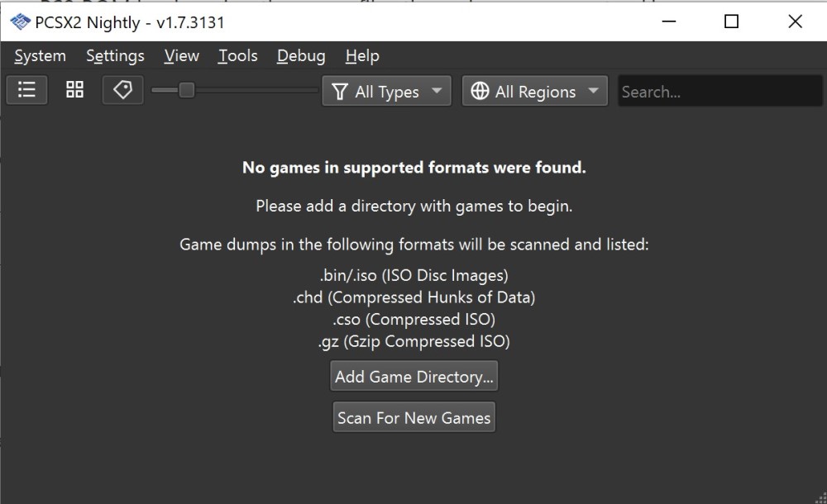Image resolution: width=827 pixels, height=504 pixels.
Task: Click the PCSX2 logo in the title bar
Action: (x=18, y=22)
